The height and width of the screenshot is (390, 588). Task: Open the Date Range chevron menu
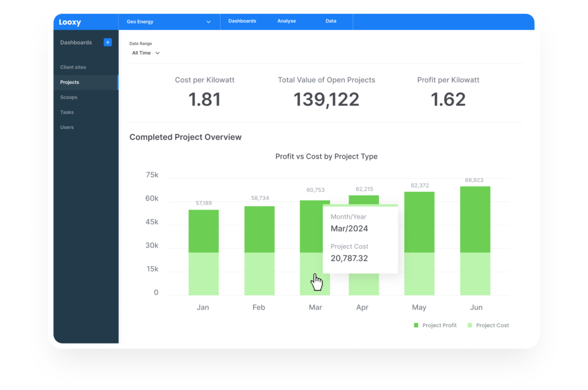(x=158, y=52)
